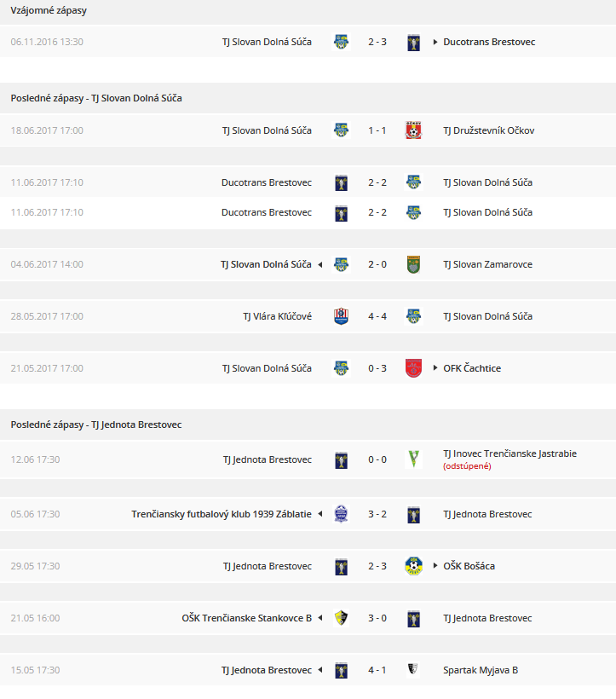Click winner arrow beside OŠK Bošáca
The image size is (616, 699).
[x=435, y=566]
